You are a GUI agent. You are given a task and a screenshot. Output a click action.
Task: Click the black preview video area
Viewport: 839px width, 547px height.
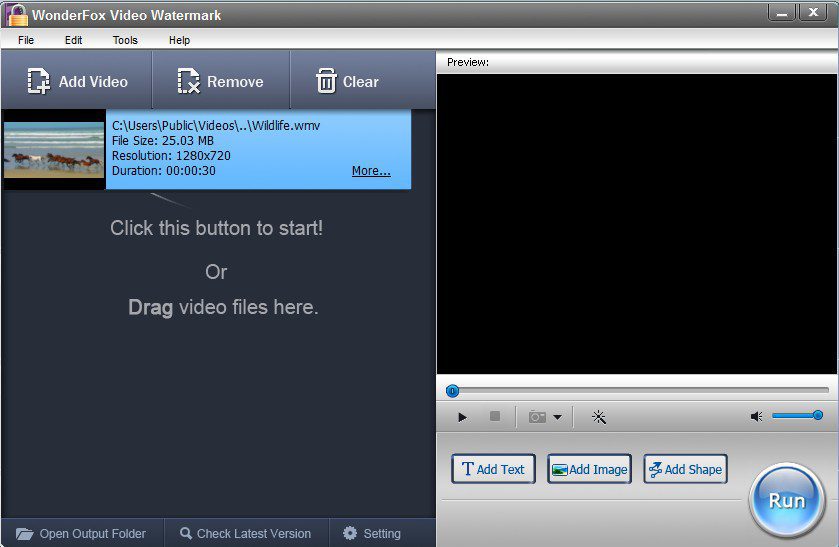(636, 224)
